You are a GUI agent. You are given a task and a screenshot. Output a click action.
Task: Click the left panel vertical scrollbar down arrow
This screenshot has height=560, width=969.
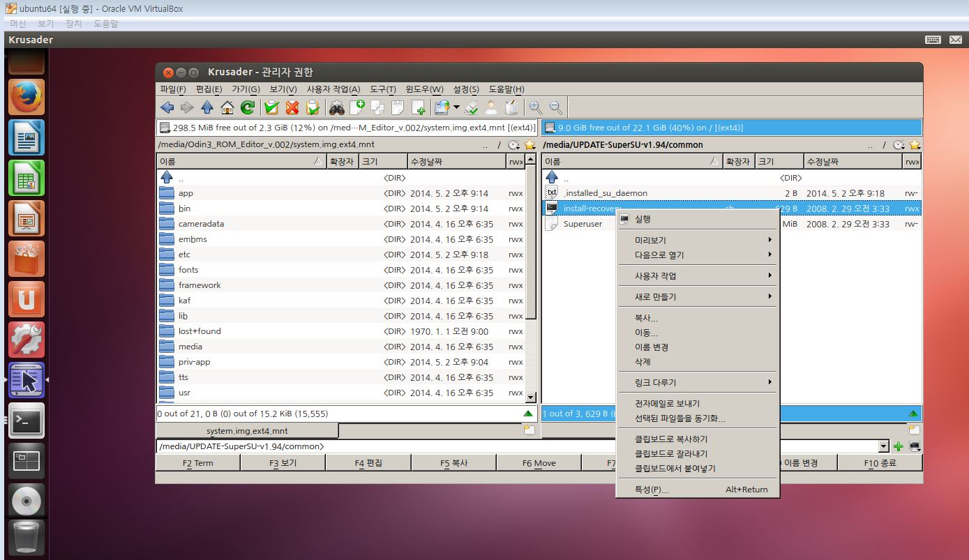(530, 398)
